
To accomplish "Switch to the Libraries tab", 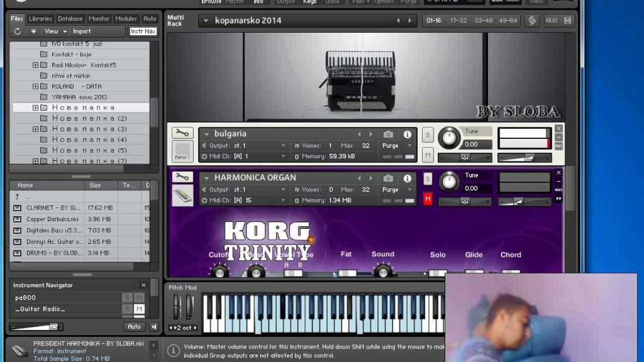I will tap(40, 19).
